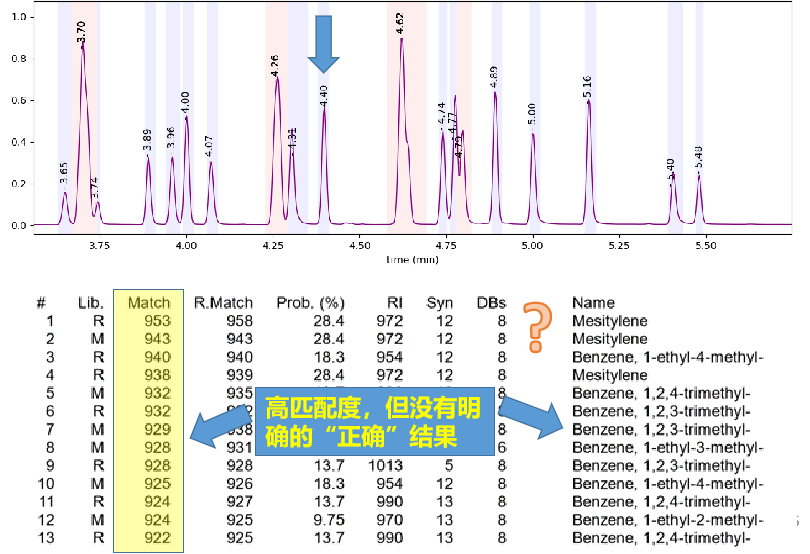Select row 1 Mesitylene in the hit list
Screen dimensions: 810x554
(x=609, y=321)
